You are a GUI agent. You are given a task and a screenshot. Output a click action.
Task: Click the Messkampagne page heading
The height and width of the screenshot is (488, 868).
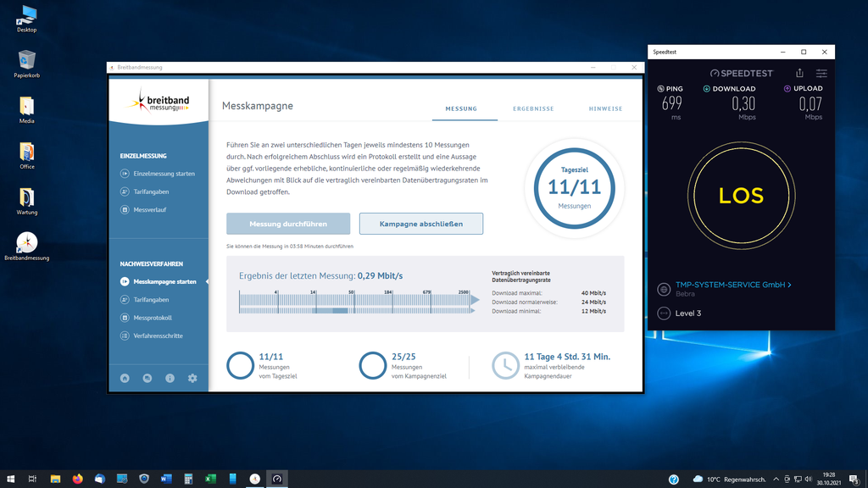tap(258, 106)
